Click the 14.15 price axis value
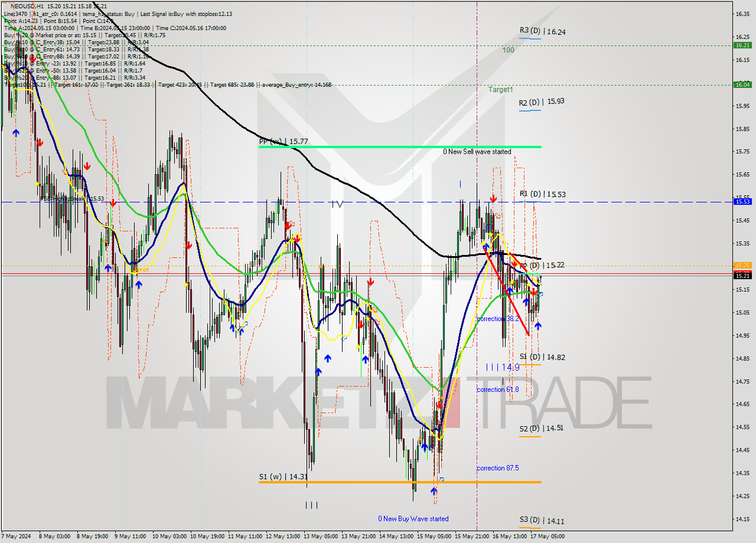The image size is (756, 543). (x=742, y=519)
